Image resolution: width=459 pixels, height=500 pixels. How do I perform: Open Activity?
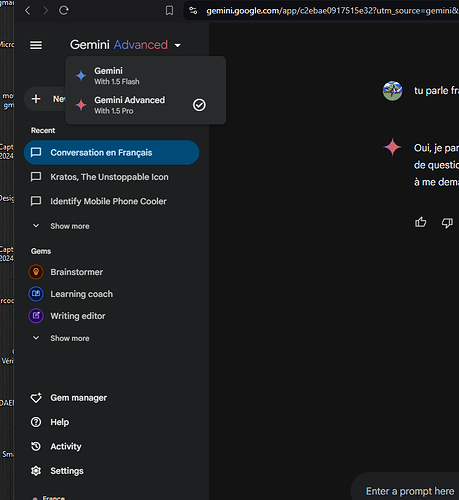pos(66,446)
